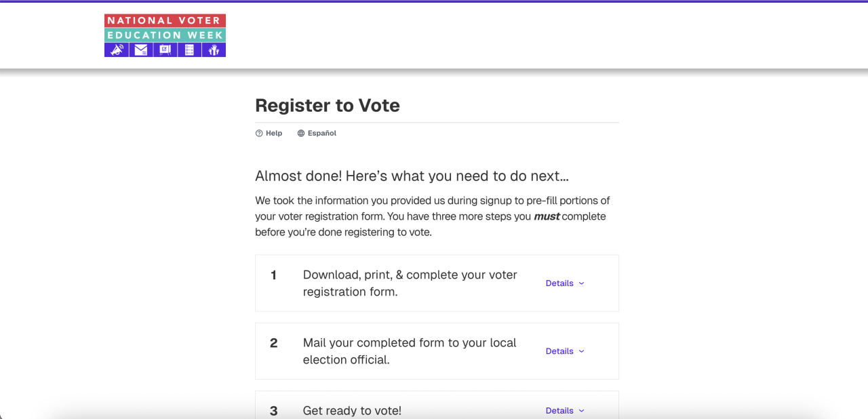The width and height of the screenshot is (868, 419).
Task: Select step 2 mail completed form text
Action: (x=410, y=351)
